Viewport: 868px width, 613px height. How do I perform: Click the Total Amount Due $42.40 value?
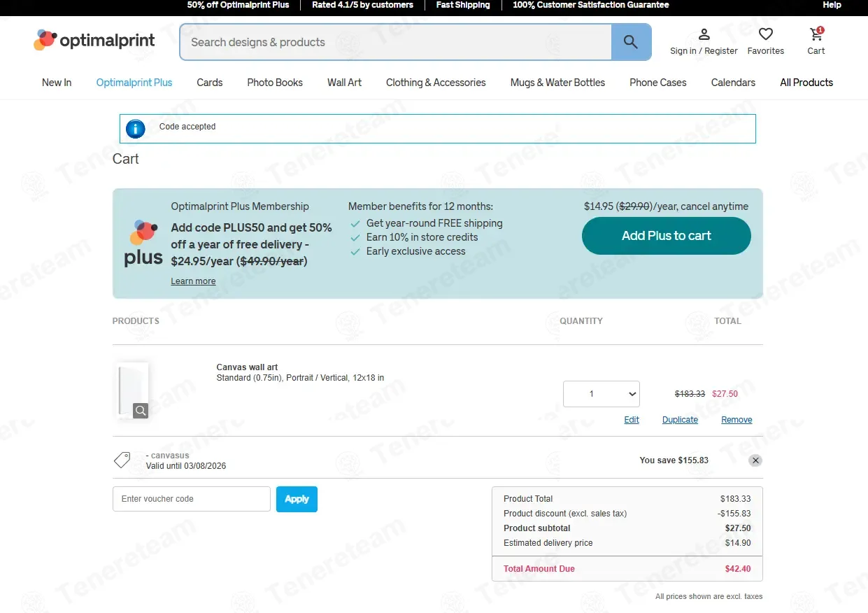(738, 569)
